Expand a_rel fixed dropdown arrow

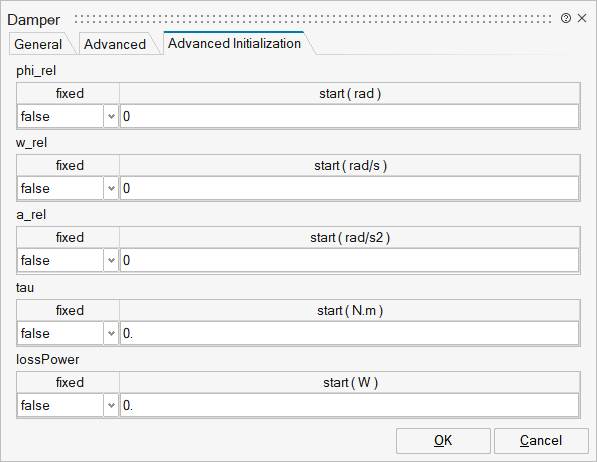[x=111, y=261]
